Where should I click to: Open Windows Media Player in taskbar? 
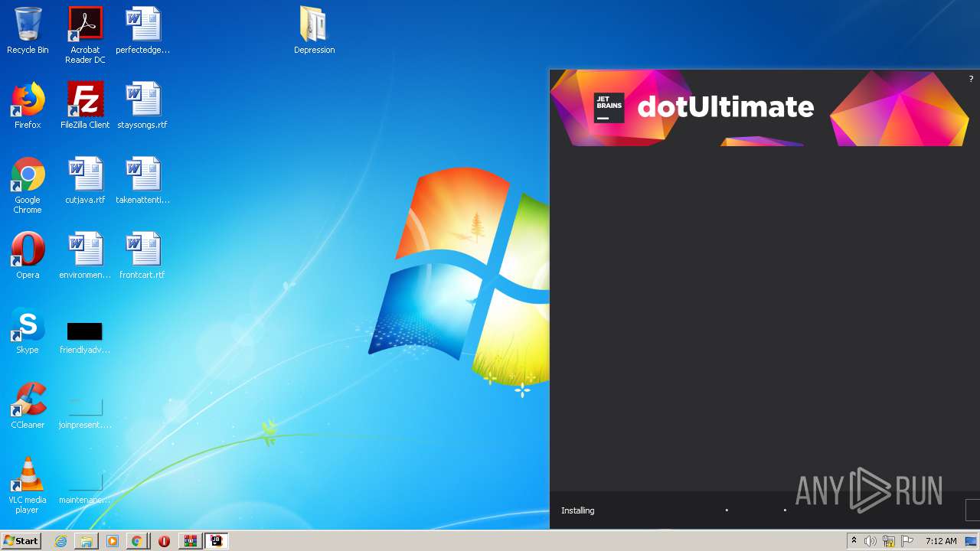coord(113,541)
